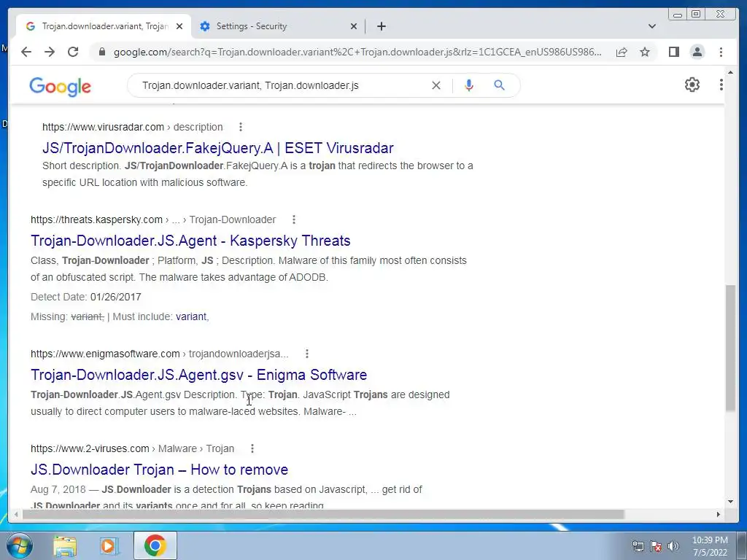Open Windows Explorer from the taskbar
The height and width of the screenshot is (560, 747).
pos(65,545)
